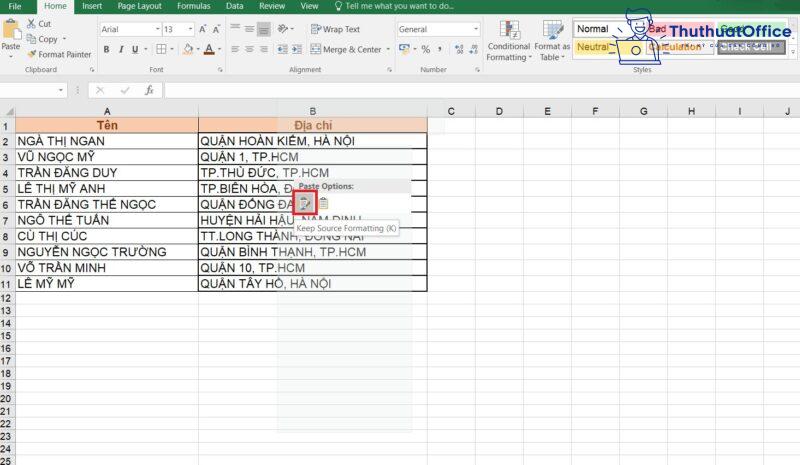Open the Clipboard pane launcher
Screen dimensions: 800x465
point(92,69)
